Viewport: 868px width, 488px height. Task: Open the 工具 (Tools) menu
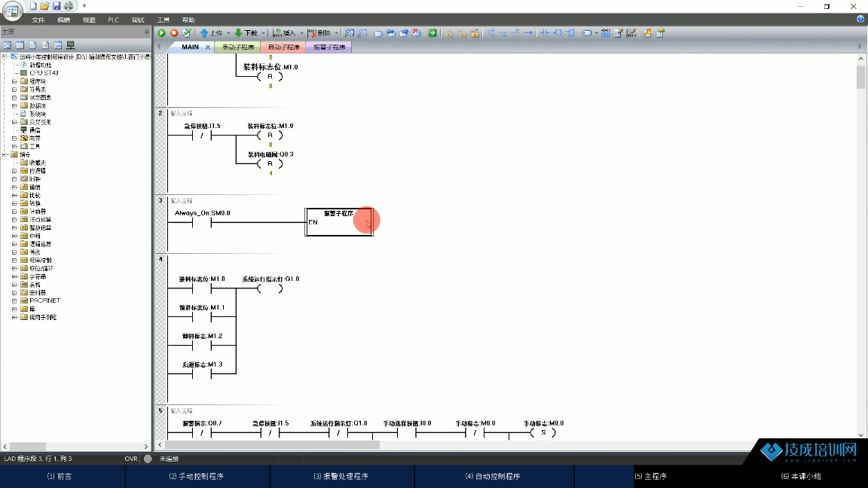[x=163, y=20]
